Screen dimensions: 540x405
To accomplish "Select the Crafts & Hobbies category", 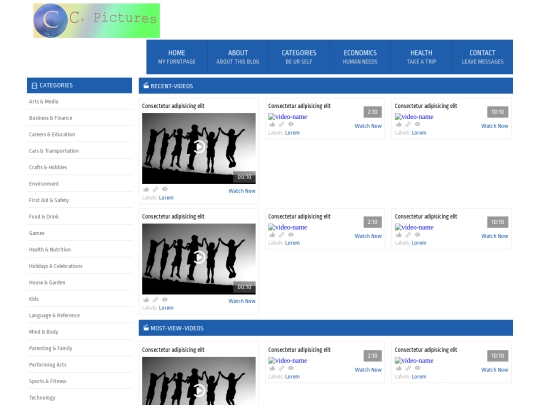I will pyautogui.click(x=48, y=167).
